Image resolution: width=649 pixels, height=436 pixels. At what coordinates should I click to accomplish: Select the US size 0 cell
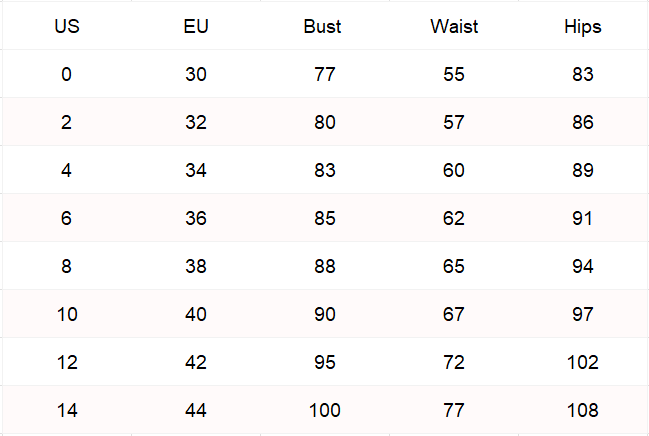click(66, 74)
